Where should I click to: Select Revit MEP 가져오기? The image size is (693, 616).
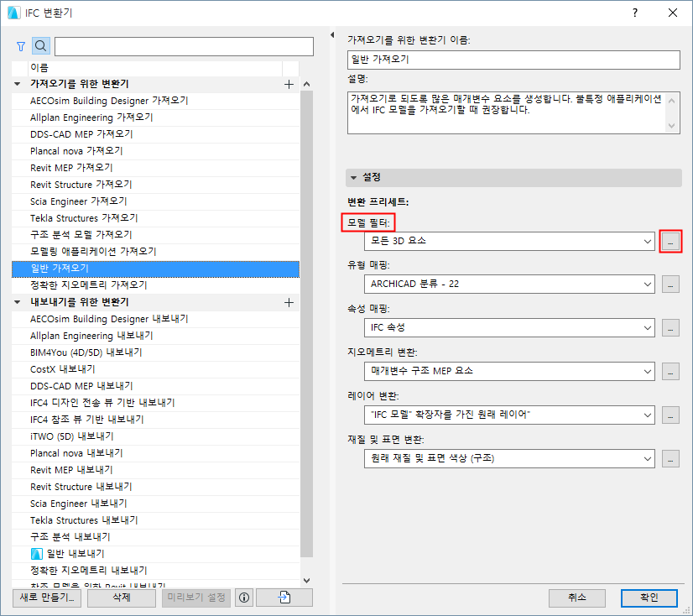[x=155, y=169]
